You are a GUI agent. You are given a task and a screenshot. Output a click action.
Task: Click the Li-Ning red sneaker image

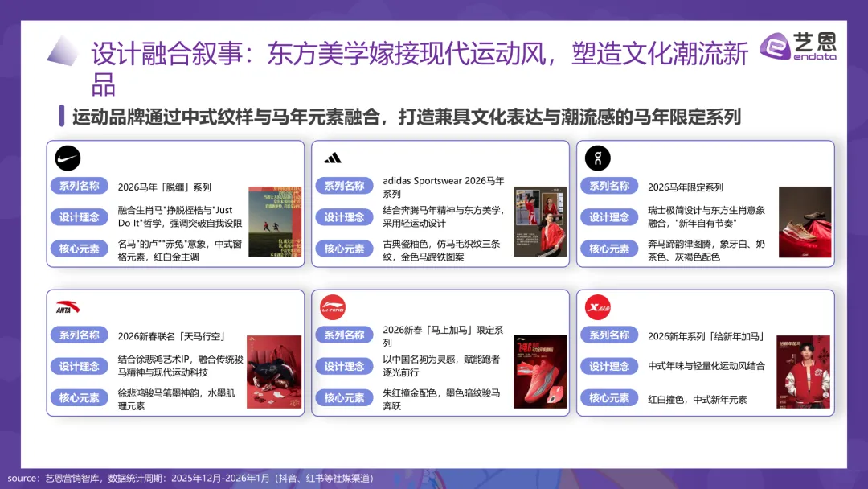[x=540, y=372]
